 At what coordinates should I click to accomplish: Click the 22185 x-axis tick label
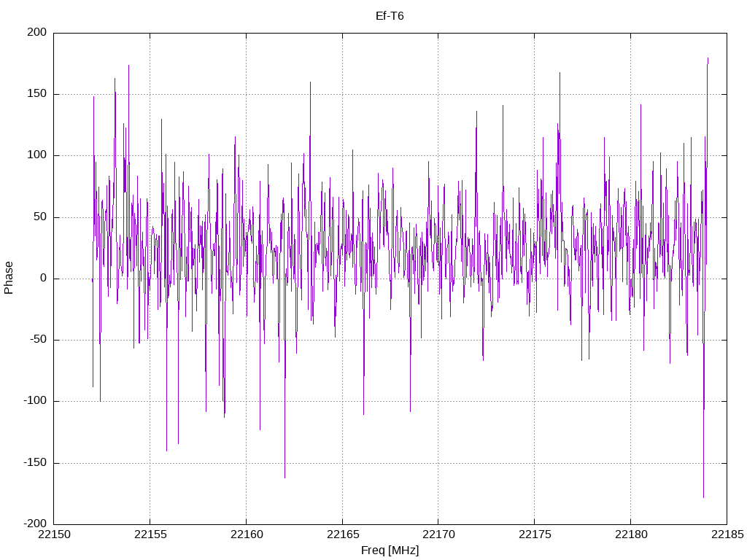pos(727,534)
